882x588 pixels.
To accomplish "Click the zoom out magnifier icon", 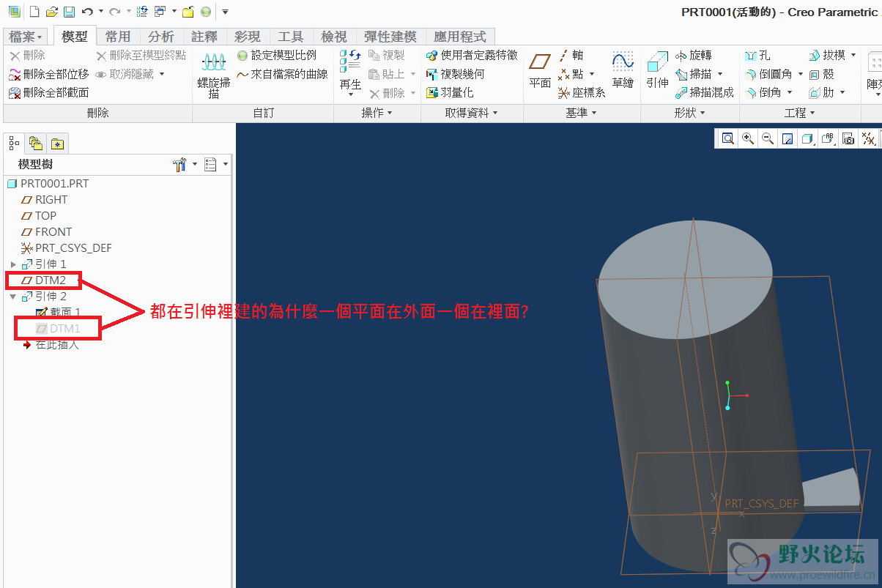I will pyautogui.click(x=768, y=138).
